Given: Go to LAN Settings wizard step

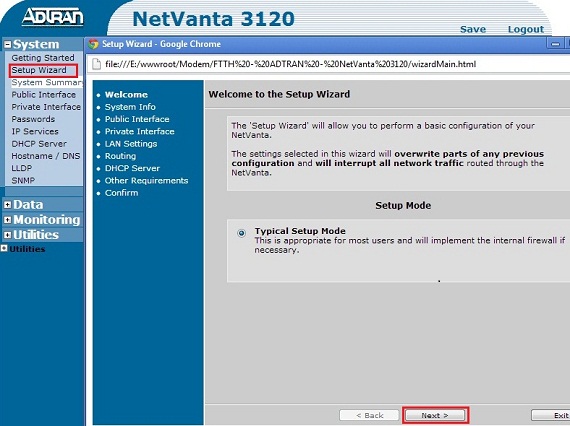Looking at the screenshot, I should (x=131, y=144).
